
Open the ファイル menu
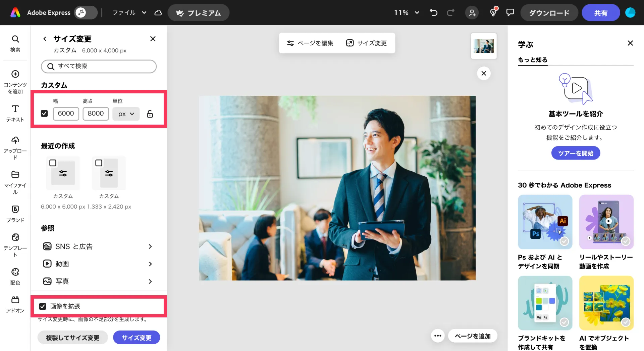point(129,13)
